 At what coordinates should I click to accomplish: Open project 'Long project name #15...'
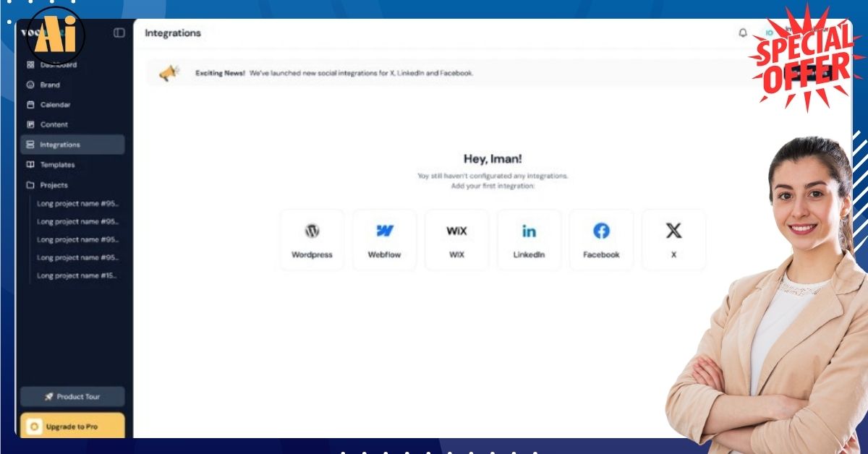tap(77, 275)
